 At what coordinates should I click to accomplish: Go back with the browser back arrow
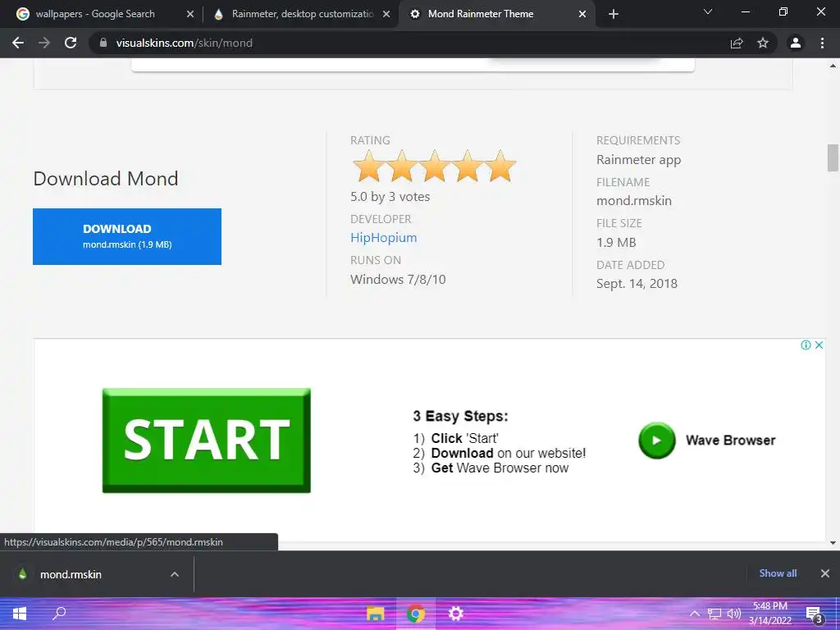(x=18, y=43)
